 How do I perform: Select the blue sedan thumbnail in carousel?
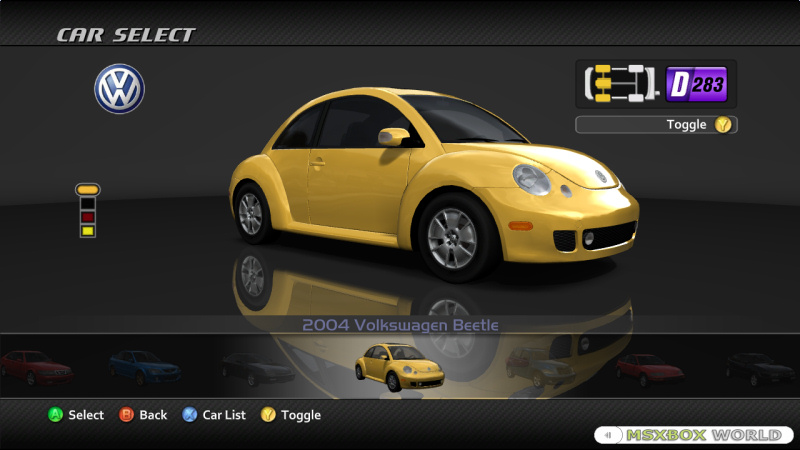[144, 368]
